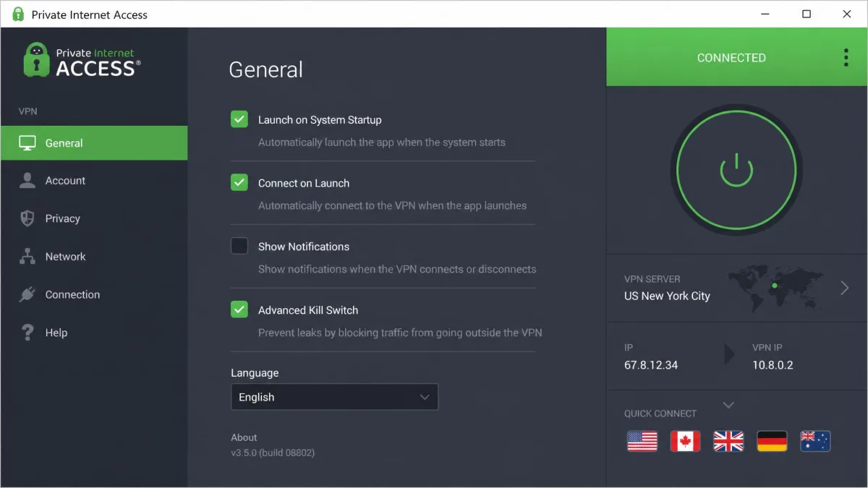Click 'Show notifications when the VPN connects' description
The image size is (868, 488).
pyautogui.click(x=397, y=269)
